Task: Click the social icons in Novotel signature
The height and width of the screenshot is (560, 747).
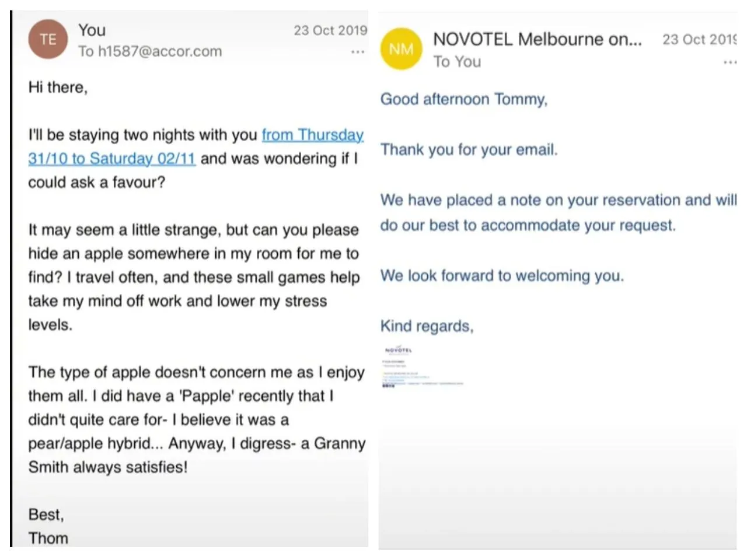Action: click(388, 386)
